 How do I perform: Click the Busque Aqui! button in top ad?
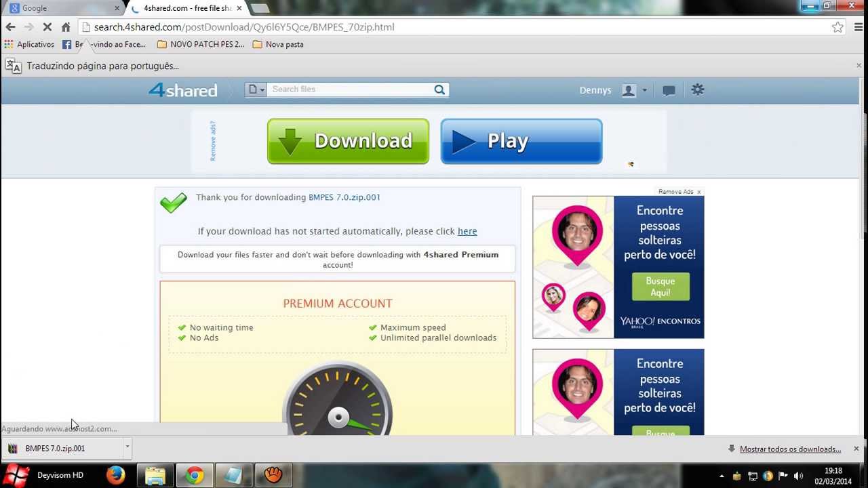660,287
